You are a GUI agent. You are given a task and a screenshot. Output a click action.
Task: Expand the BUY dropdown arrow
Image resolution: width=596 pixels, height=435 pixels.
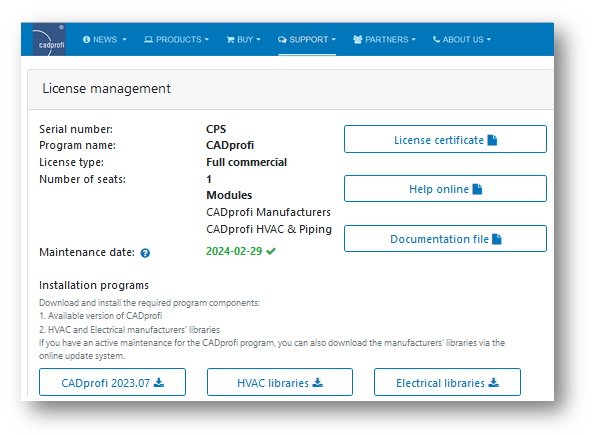258,40
